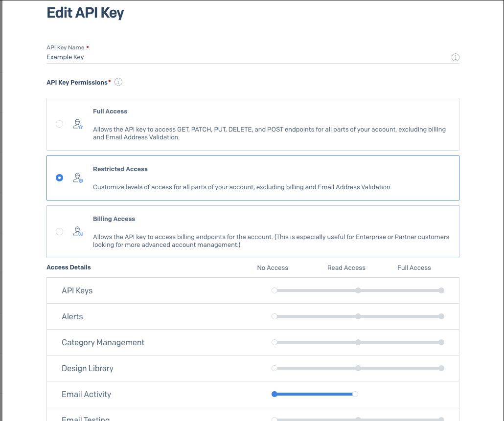Image resolution: width=504 pixels, height=421 pixels.
Task: Set Category Management slider to No Access
Action: coord(275,342)
